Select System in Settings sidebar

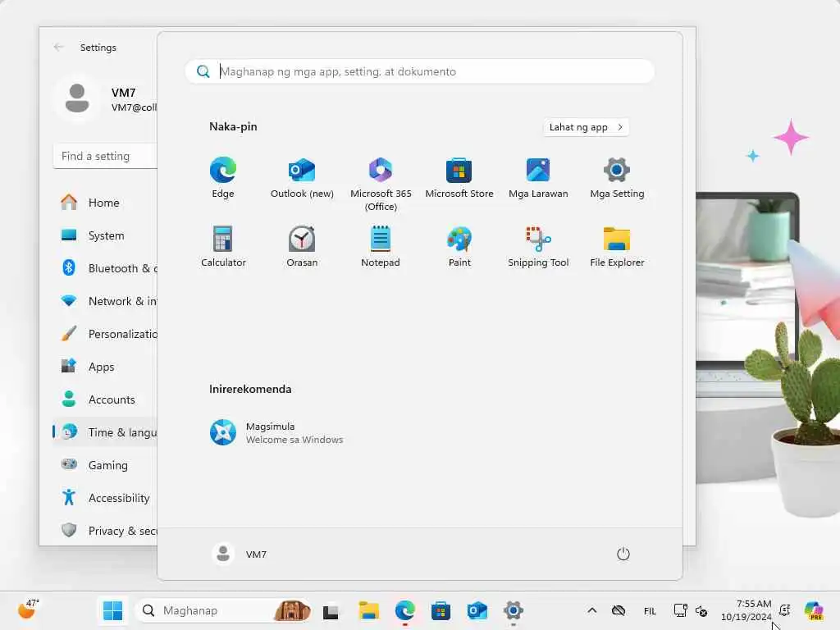pyautogui.click(x=106, y=235)
